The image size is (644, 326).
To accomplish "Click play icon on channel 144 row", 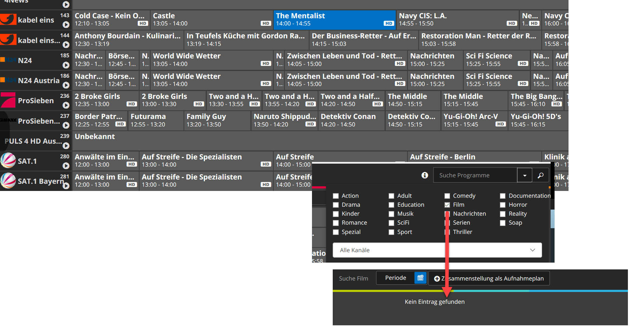I will click(x=66, y=45).
